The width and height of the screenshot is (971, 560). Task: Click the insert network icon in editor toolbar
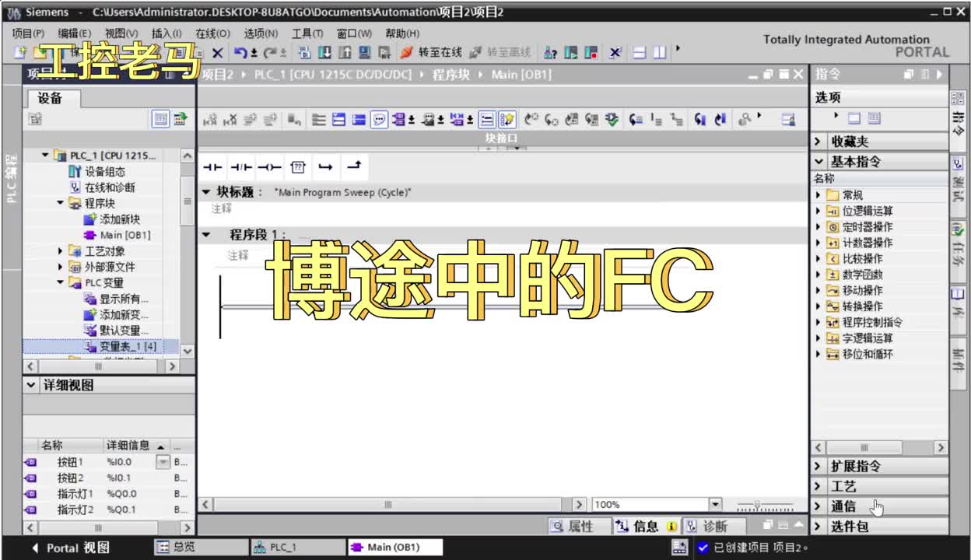point(210,120)
